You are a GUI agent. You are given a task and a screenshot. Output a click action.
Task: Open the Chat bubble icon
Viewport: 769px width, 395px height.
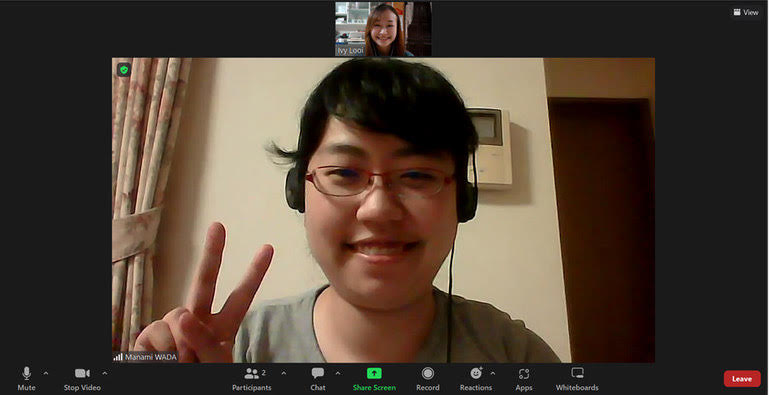318,373
